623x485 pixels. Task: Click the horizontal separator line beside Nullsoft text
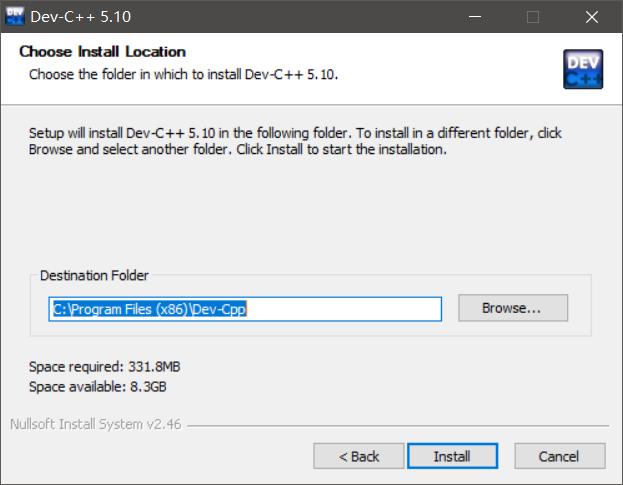[x=398, y=426]
